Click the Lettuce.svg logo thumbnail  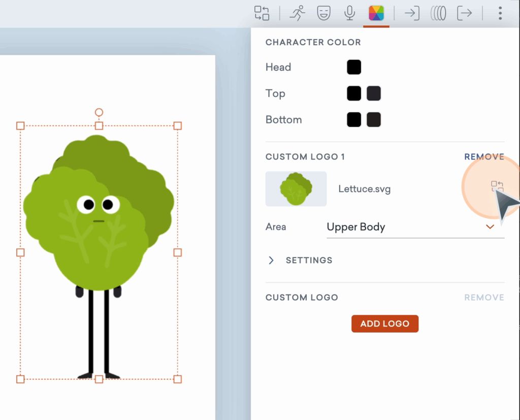point(296,189)
